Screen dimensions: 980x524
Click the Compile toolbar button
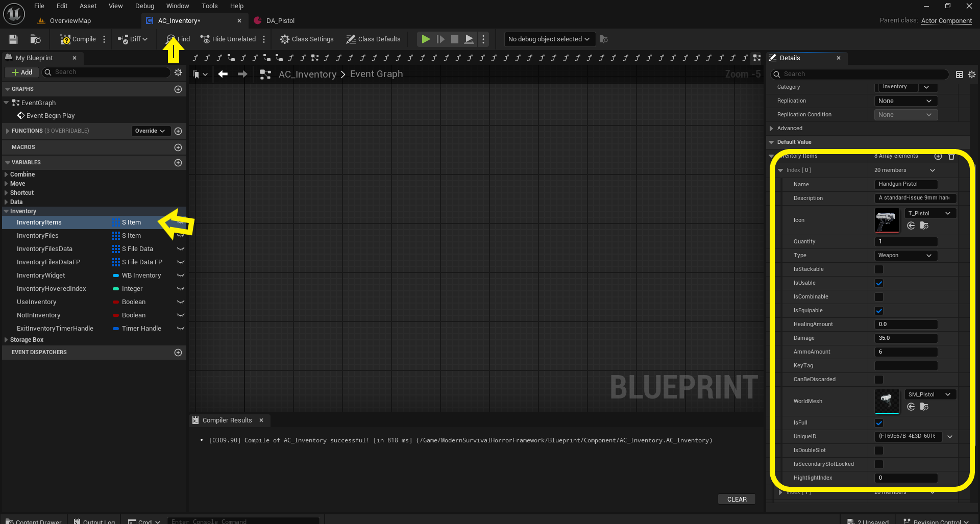click(78, 39)
